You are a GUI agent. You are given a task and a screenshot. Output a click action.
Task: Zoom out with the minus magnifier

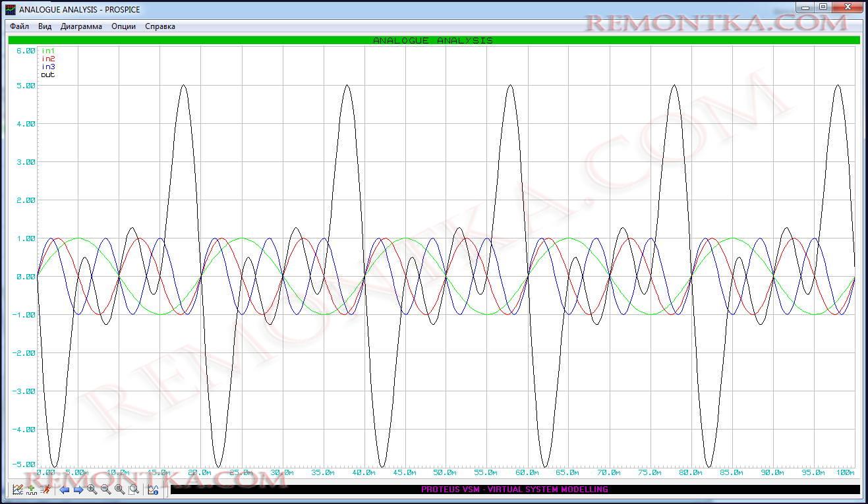point(106,490)
